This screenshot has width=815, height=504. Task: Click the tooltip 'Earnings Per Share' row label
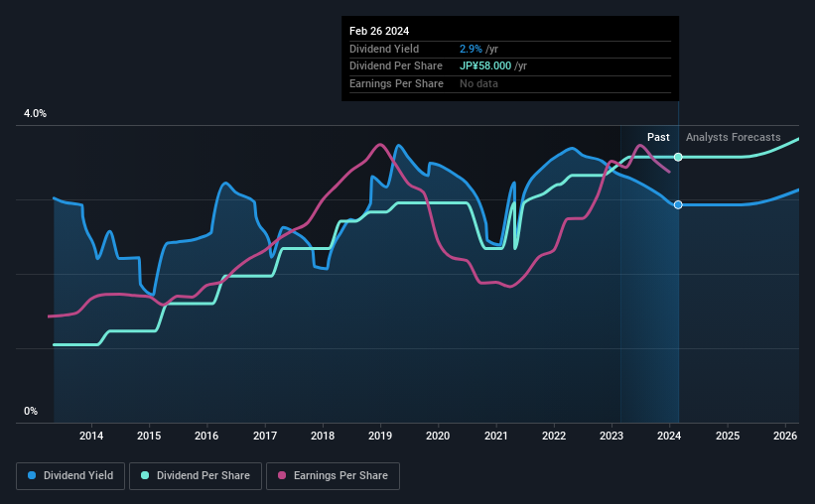[x=396, y=83]
